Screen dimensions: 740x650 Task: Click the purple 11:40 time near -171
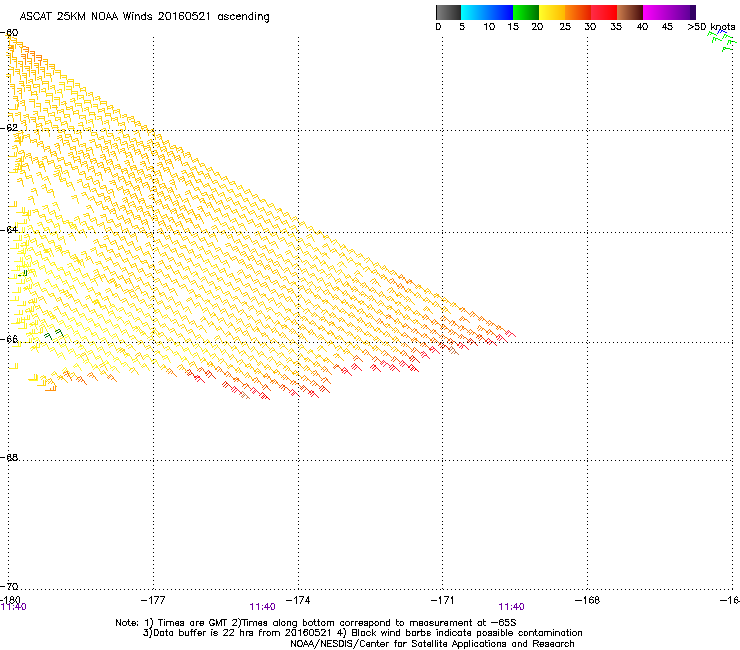(512, 607)
